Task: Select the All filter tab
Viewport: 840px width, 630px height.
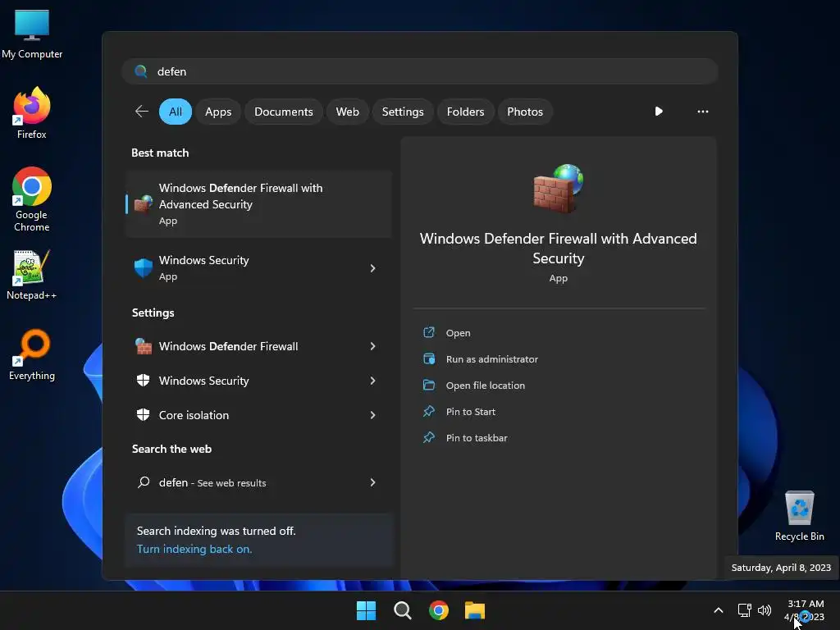Action: [x=176, y=112]
